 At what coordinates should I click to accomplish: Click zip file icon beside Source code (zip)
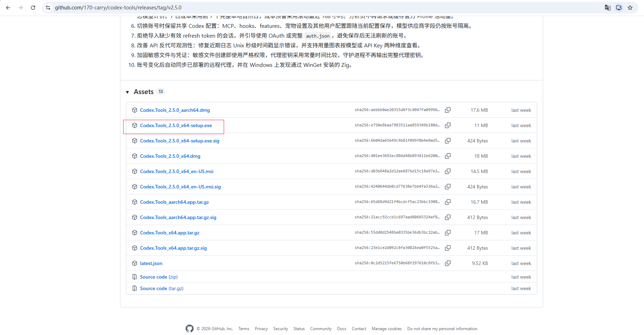pyautogui.click(x=135, y=277)
